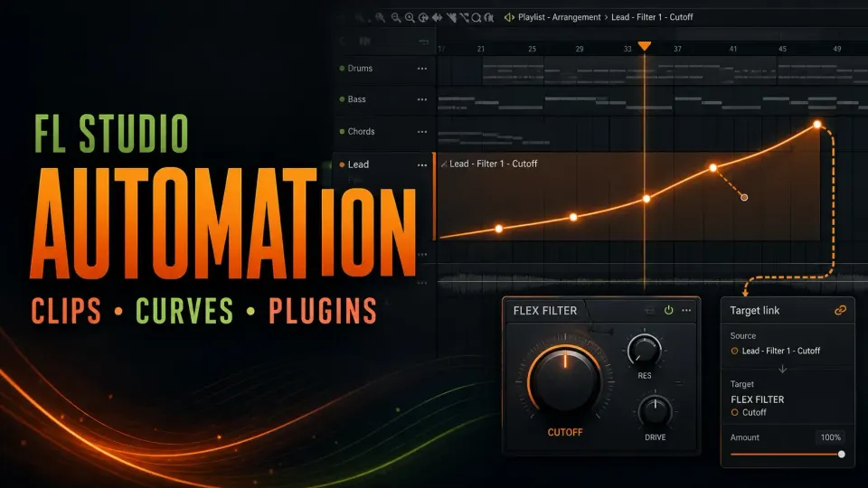
Task: Click the Lead - Filter 1 - Cutoff breadcrumb
Action: pyautogui.click(x=652, y=17)
